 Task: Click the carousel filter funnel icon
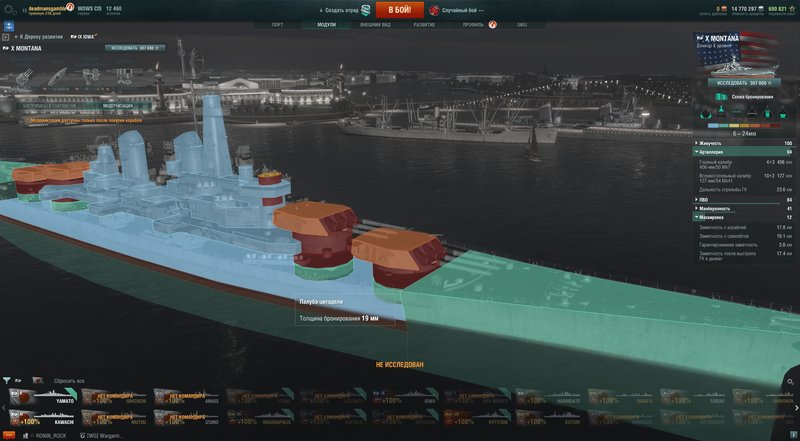(6, 381)
